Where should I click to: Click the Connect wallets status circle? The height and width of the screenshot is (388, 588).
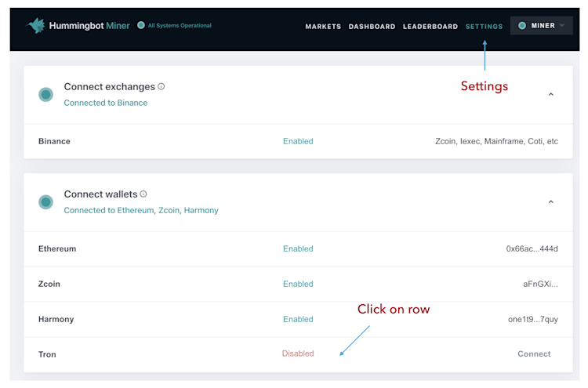pyautogui.click(x=45, y=202)
